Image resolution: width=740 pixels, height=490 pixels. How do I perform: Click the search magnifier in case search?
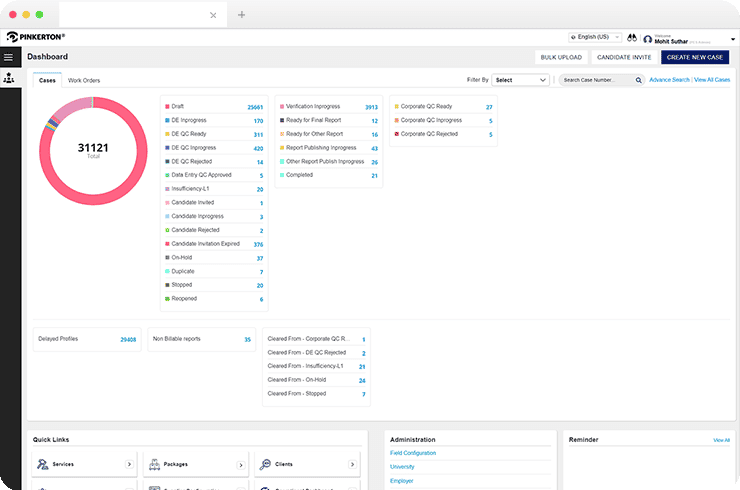pos(639,80)
